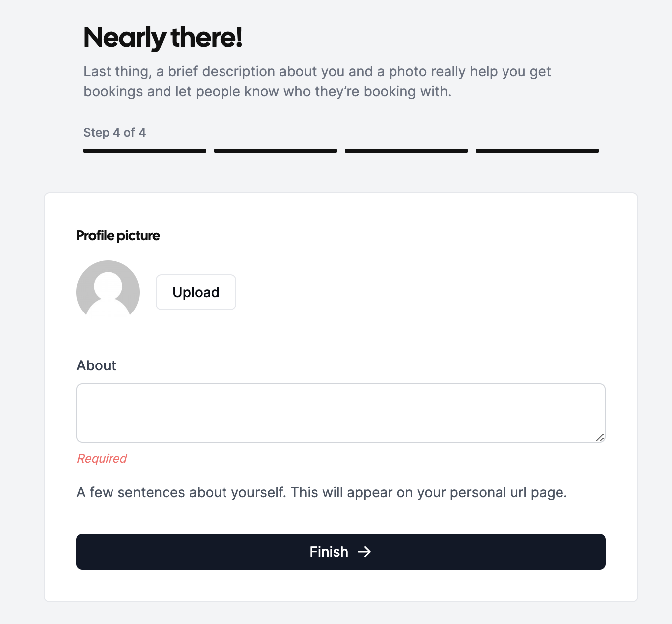Image resolution: width=672 pixels, height=624 pixels.
Task: Select the About field label
Action: click(96, 365)
